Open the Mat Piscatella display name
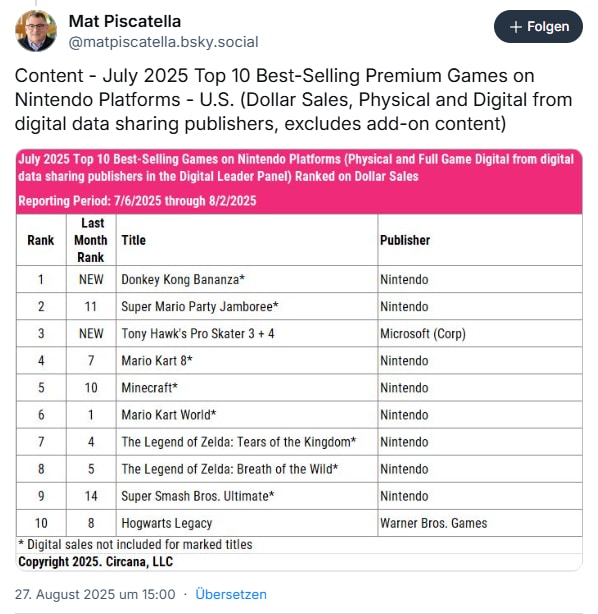Screen dimensions: 598x614 pos(125,21)
